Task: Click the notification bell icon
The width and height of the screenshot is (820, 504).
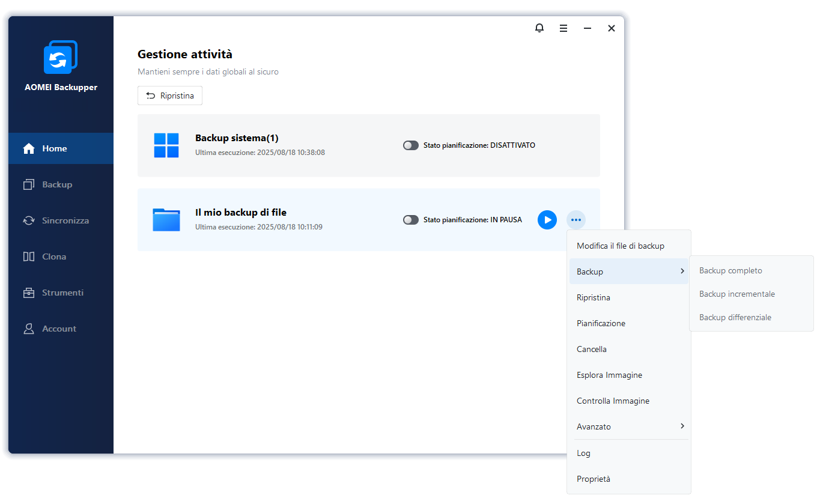Action: tap(539, 28)
